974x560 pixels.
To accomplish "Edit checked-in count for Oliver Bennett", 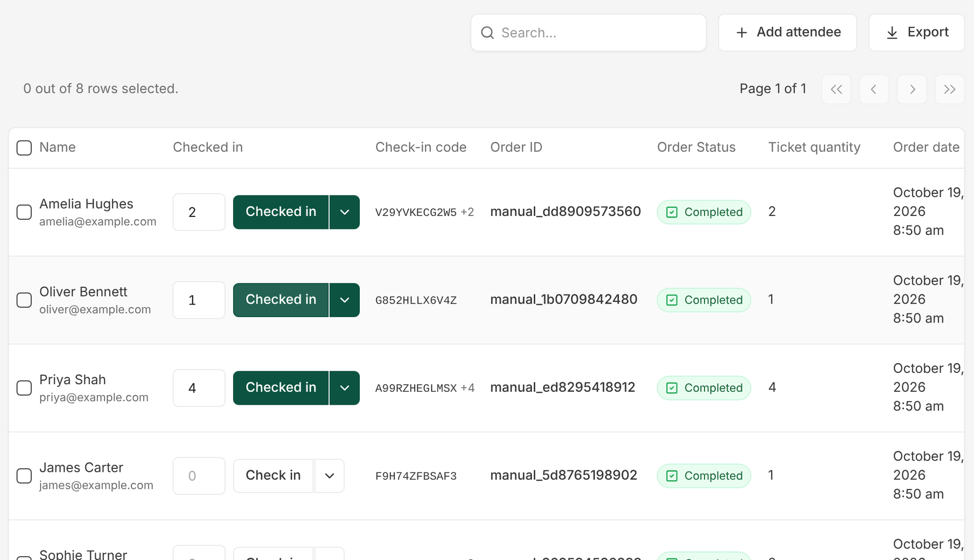I will (199, 300).
